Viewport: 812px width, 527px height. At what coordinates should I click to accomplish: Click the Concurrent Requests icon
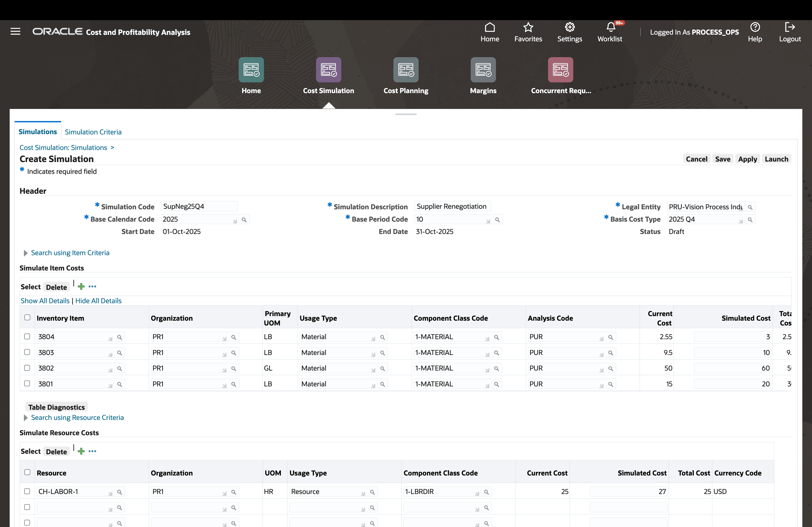click(x=560, y=70)
